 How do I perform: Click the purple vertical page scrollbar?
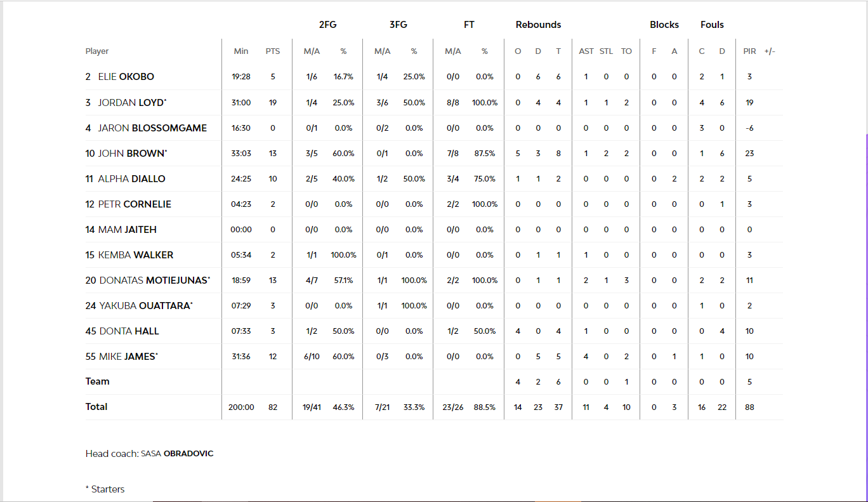[865, 286]
